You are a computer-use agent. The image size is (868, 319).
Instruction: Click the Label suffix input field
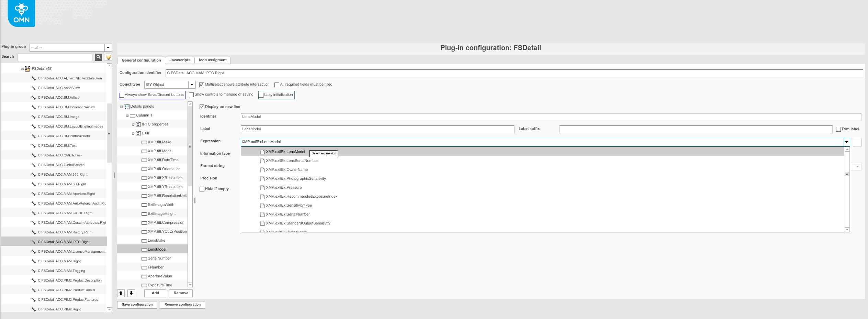[x=696, y=129]
